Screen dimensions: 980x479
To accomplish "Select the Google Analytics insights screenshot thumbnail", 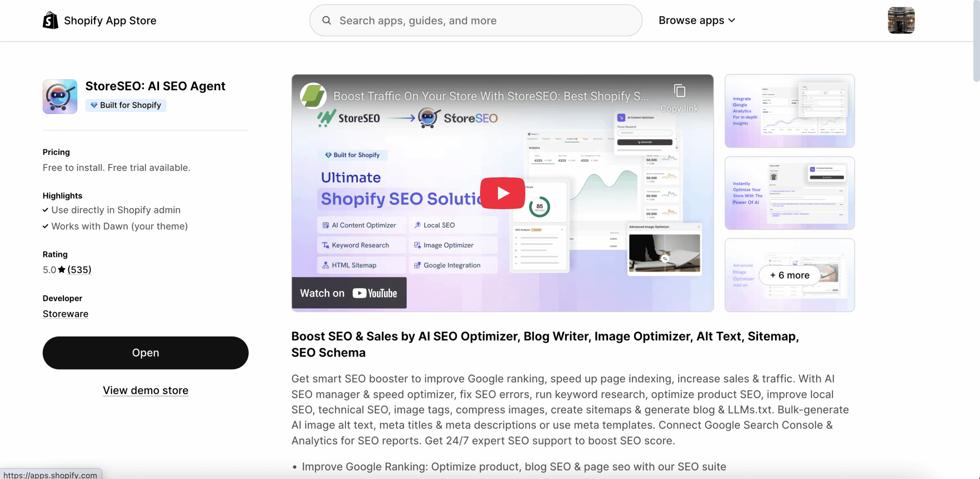I will 789,111.
